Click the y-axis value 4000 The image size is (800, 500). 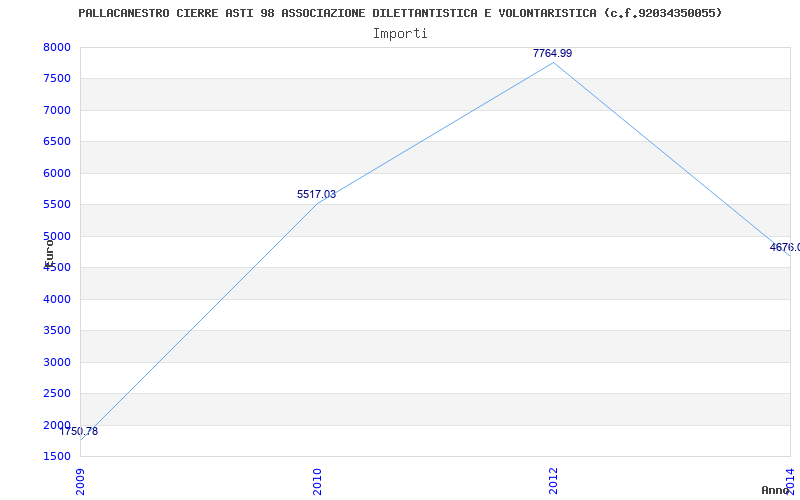coord(57,299)
